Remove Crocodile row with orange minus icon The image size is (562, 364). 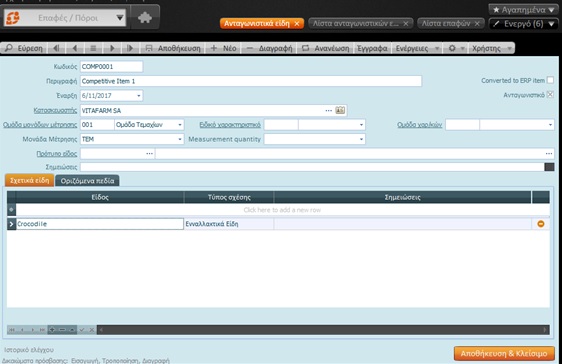541,224
